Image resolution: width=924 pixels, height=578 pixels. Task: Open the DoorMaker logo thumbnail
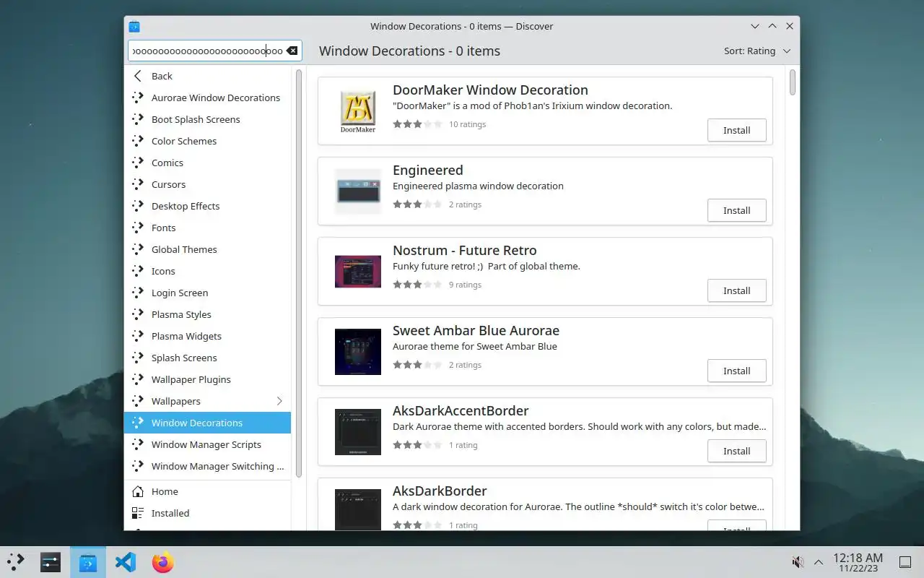[358, 111]
